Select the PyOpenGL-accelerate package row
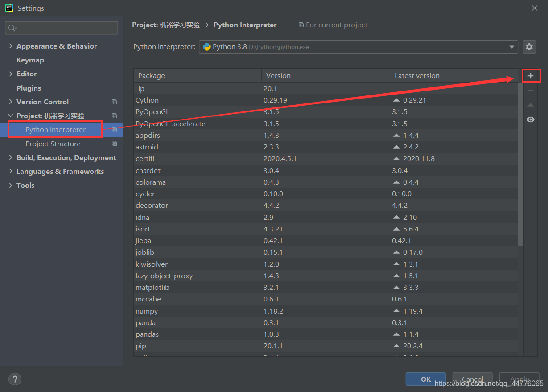The image size is (548, 392). click(326, 124)
